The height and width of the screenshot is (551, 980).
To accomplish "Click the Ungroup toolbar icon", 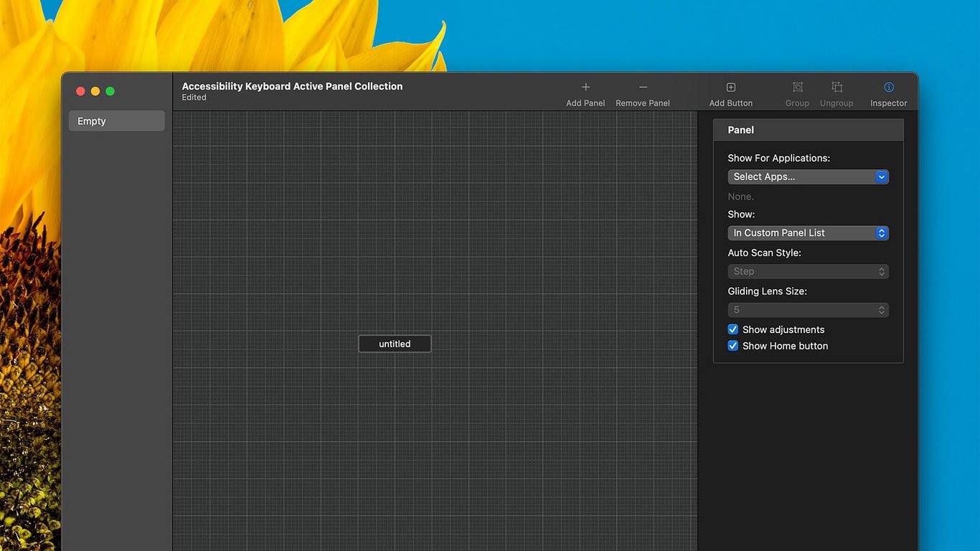I will [x=837, y=88].
